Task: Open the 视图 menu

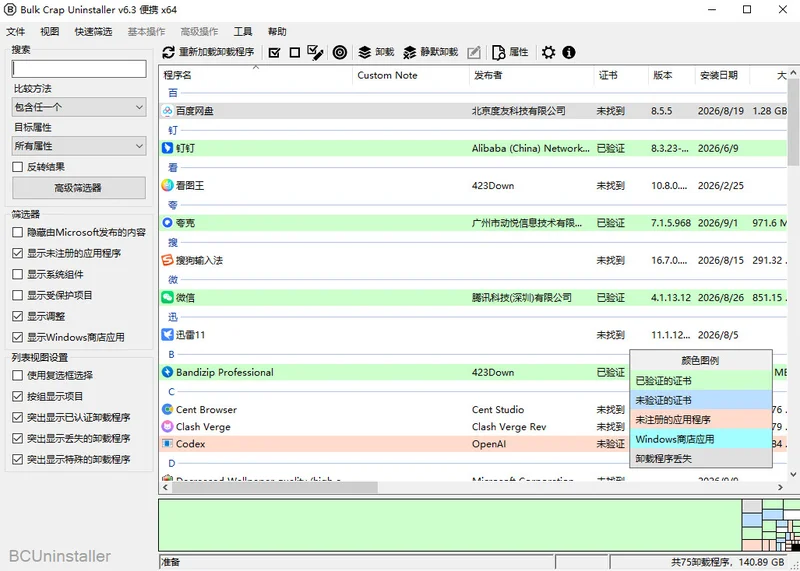Action: 49,32
